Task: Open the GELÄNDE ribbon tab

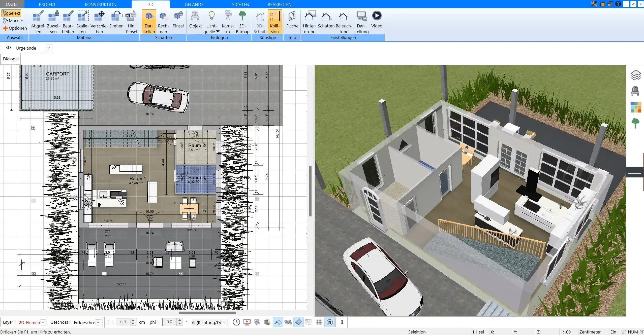Action: click(194, 4)
